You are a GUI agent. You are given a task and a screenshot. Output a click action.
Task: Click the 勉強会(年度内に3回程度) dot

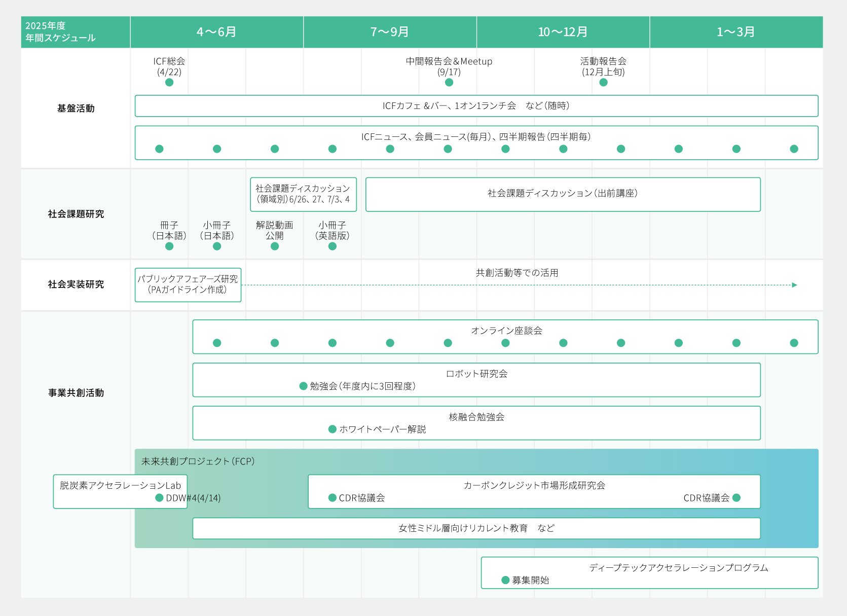(303, 386)
